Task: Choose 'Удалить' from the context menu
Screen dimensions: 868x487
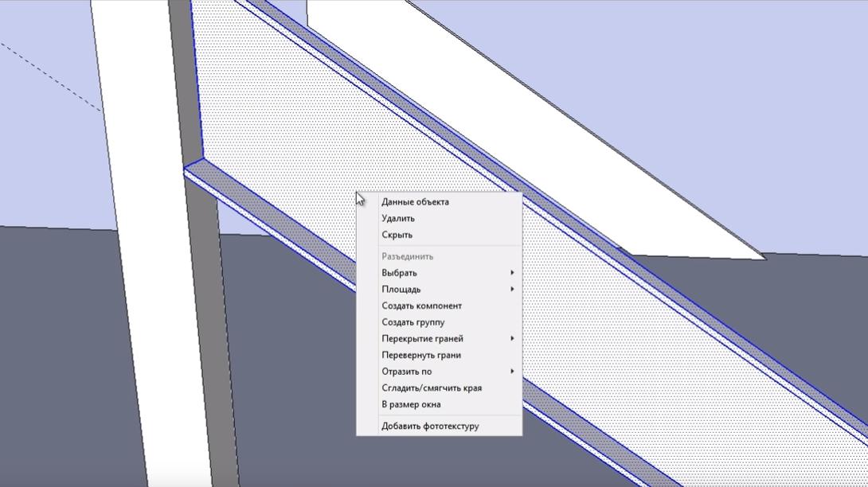Action: (x=398, y=218)
